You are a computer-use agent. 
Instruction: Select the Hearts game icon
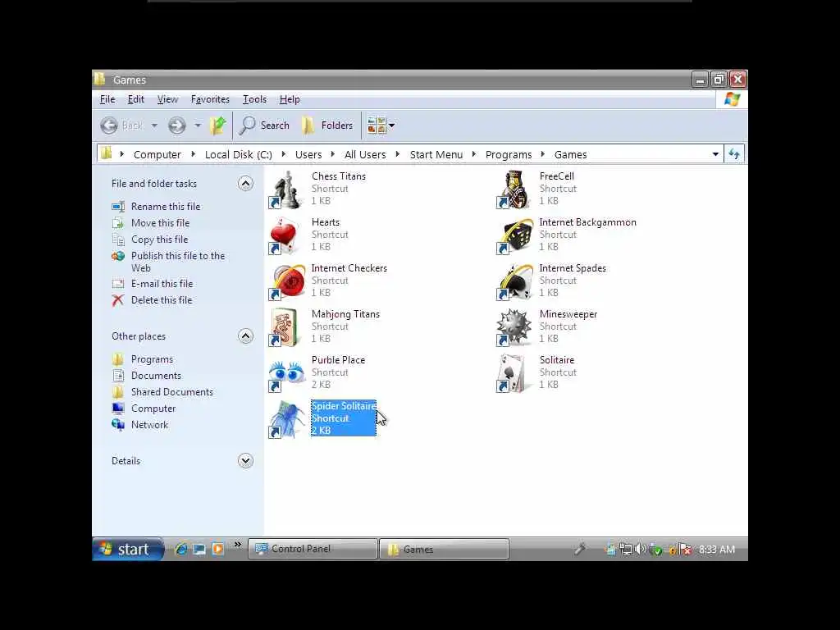click(x=284, y=235)
